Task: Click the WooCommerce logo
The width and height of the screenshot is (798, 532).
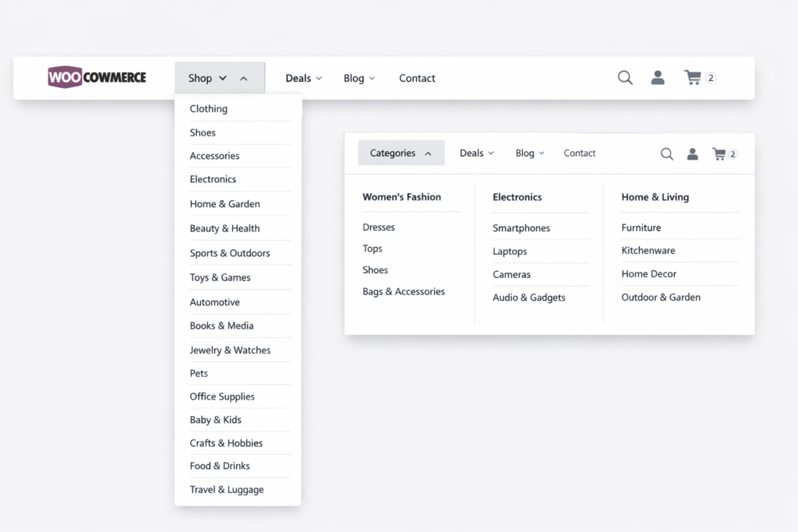Action: pyautogui.click(x=97, y=77)
